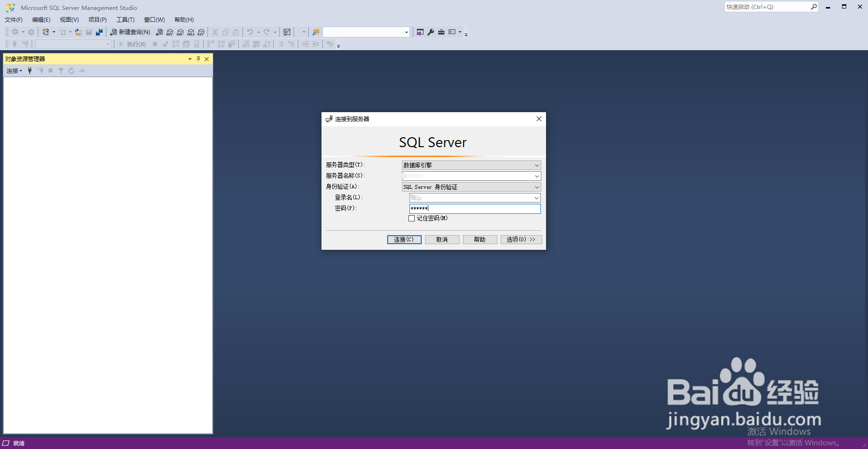
Task: Click the navigate forward arrow icon
Action: pos(31,32)
